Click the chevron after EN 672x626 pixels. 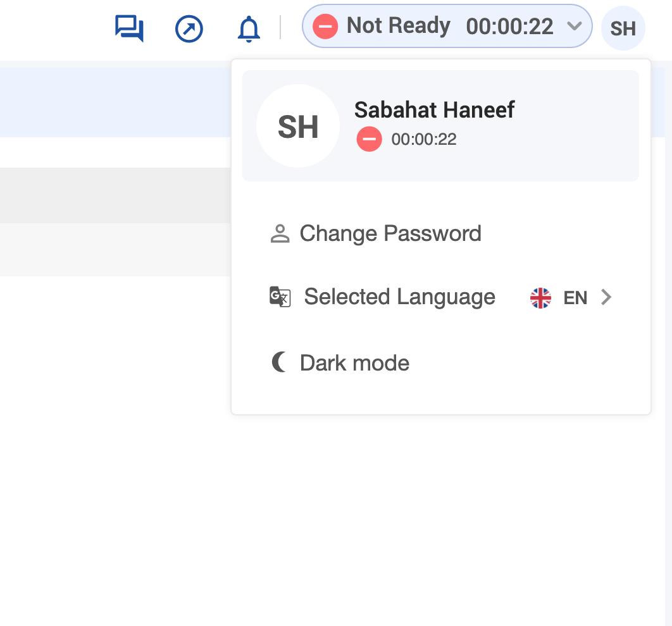[606, 297]
